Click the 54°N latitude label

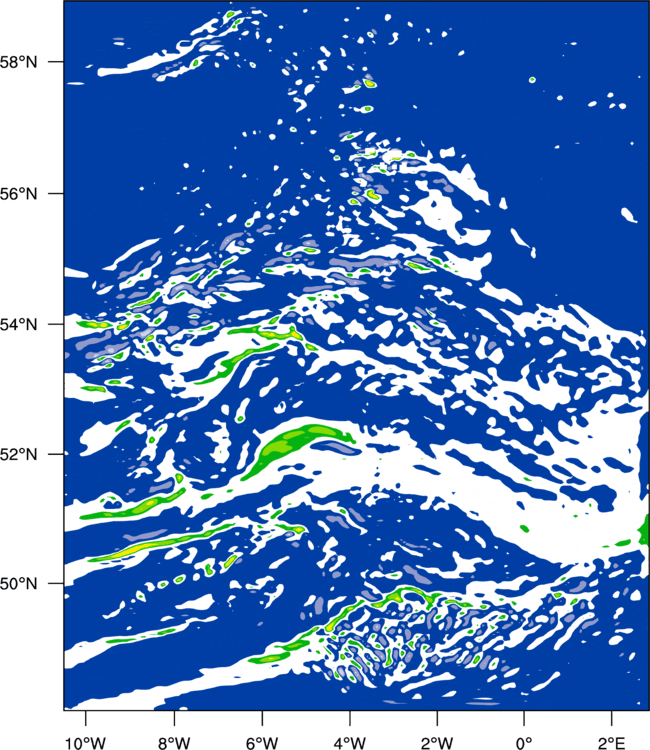[18, 324]
